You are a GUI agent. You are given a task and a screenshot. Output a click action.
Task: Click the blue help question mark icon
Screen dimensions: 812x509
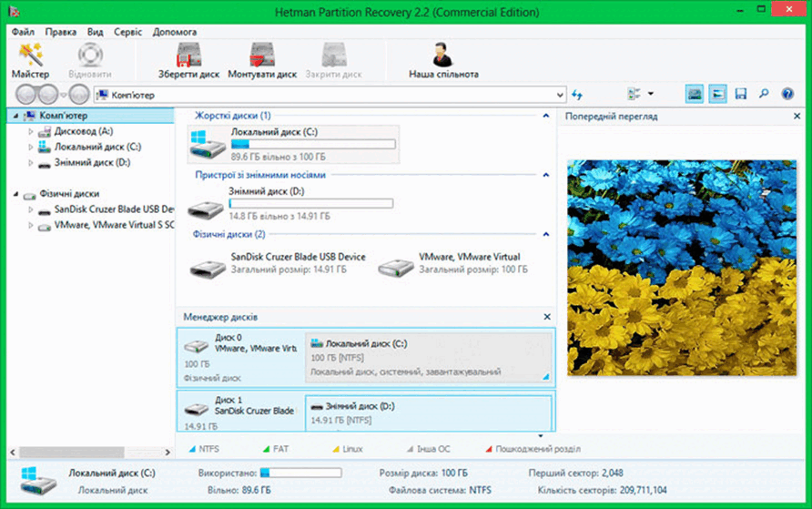[x=787, y=94]
